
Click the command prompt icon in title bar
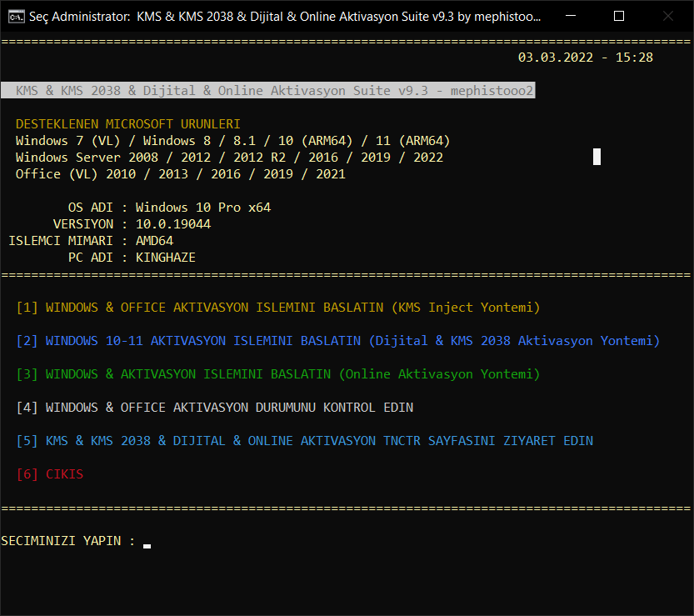pos(15,16)
